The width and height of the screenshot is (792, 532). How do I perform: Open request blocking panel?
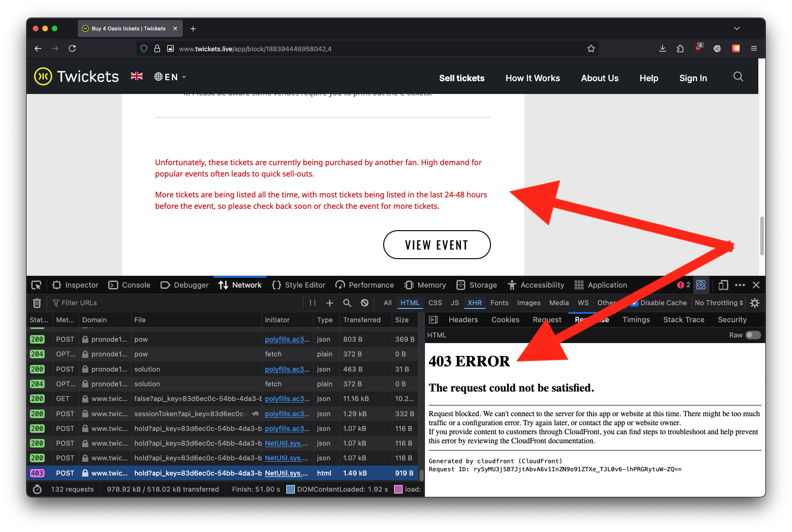[364, 303]
